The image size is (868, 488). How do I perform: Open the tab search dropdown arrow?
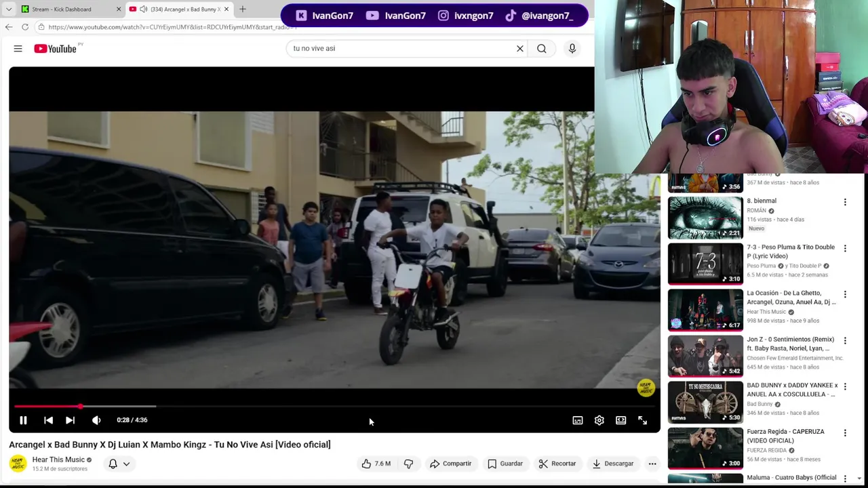click(x=8, y=9)
